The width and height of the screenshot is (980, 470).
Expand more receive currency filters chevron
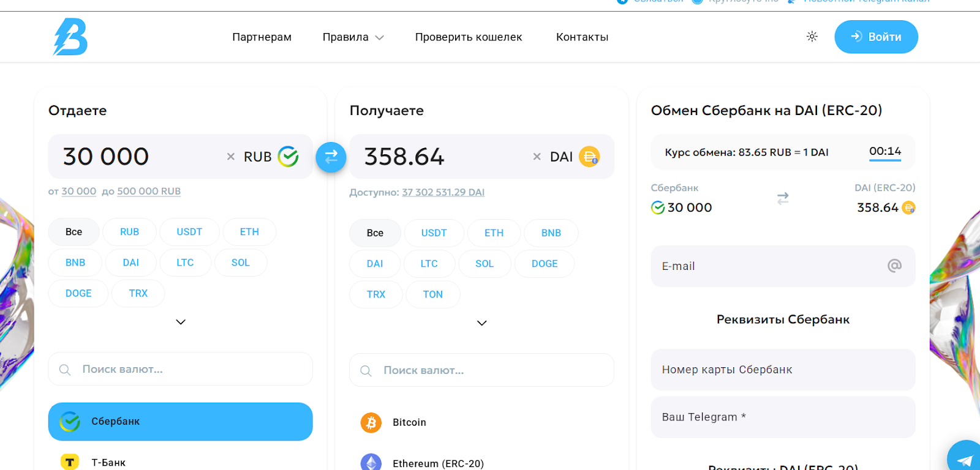tap(482, 323)
